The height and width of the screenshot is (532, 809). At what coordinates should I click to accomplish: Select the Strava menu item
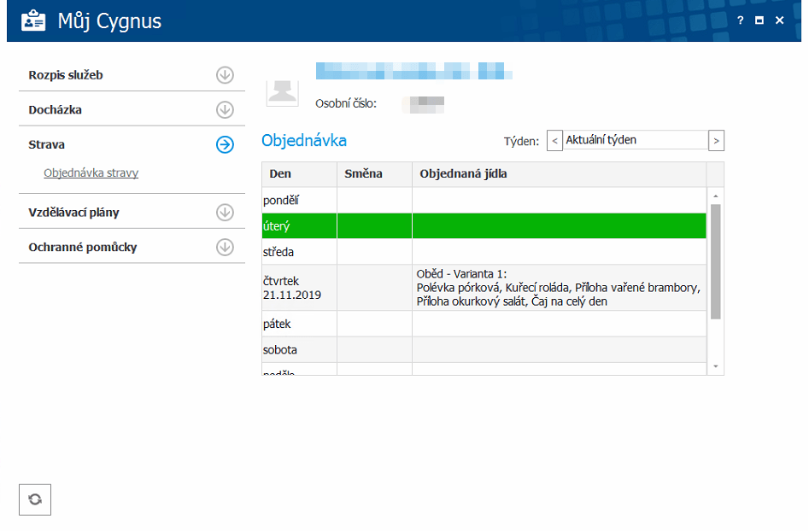pos(46,145)
